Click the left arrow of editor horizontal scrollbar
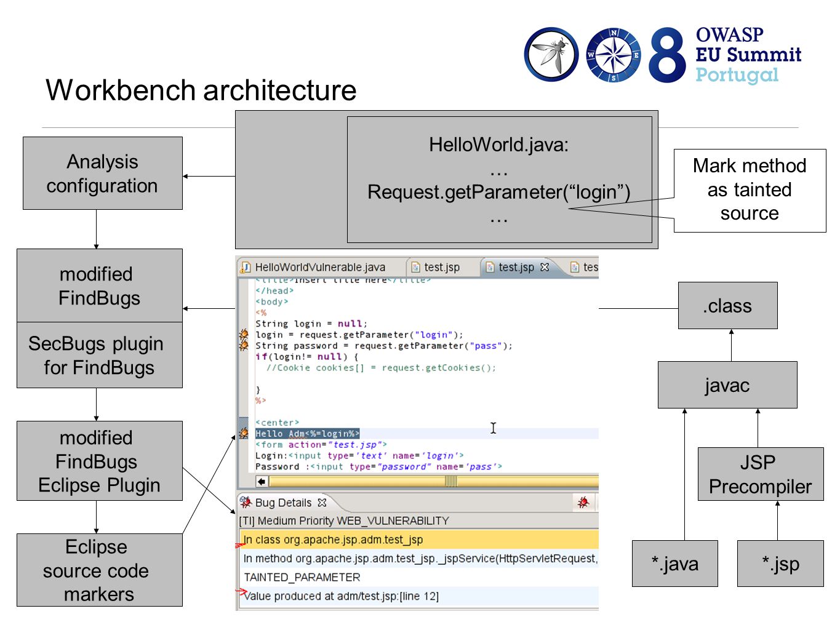 point(262,482)
